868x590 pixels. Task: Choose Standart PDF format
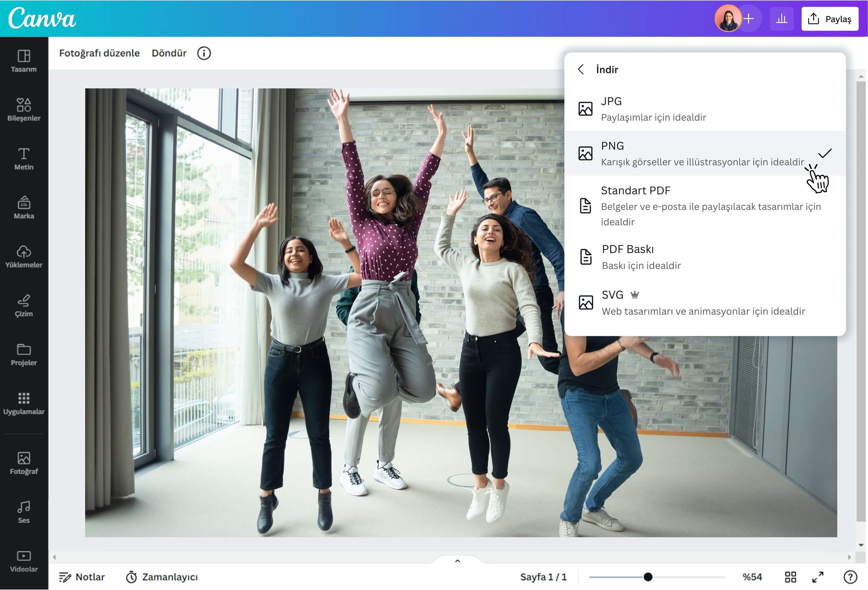705,206
